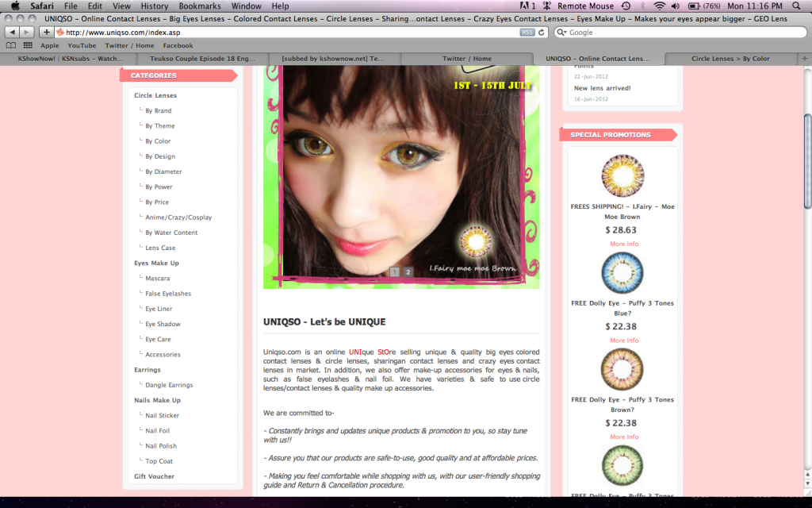This screenshot has width=812, height=508.
Task: Click the I.Fairy moe moe Brown banner image
Action: coord(401,177)
